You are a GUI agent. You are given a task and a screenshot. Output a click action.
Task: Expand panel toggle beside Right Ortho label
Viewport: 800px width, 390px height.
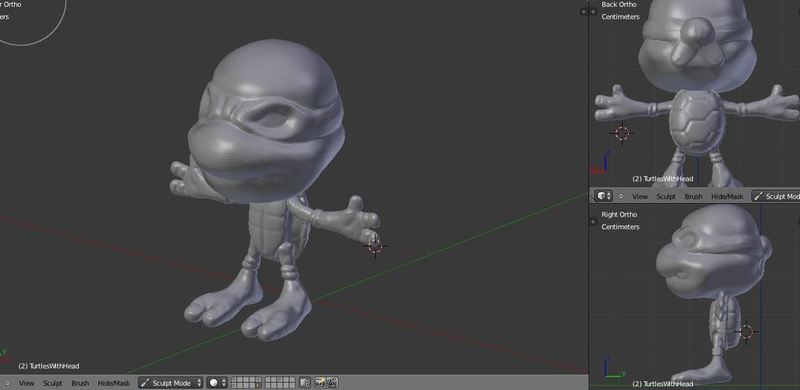pyautogui.click(x=593, y=222)
